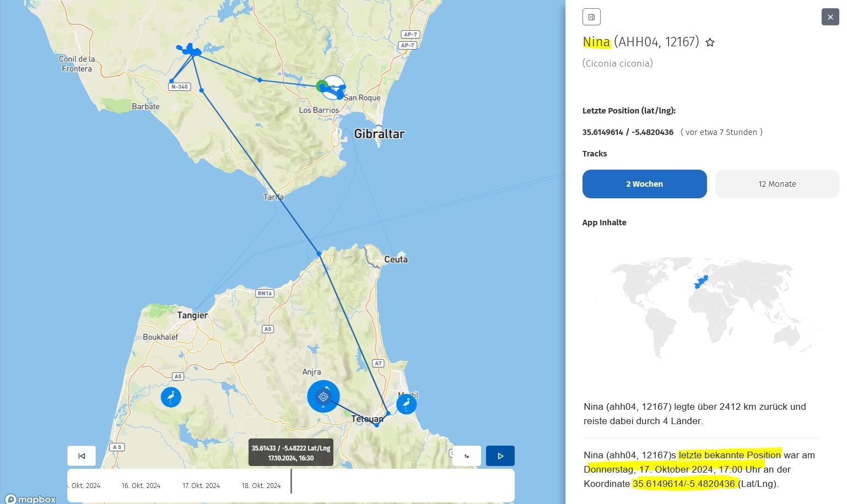Click 18. Okt. 2024 on the timeline

pos(261,486)
